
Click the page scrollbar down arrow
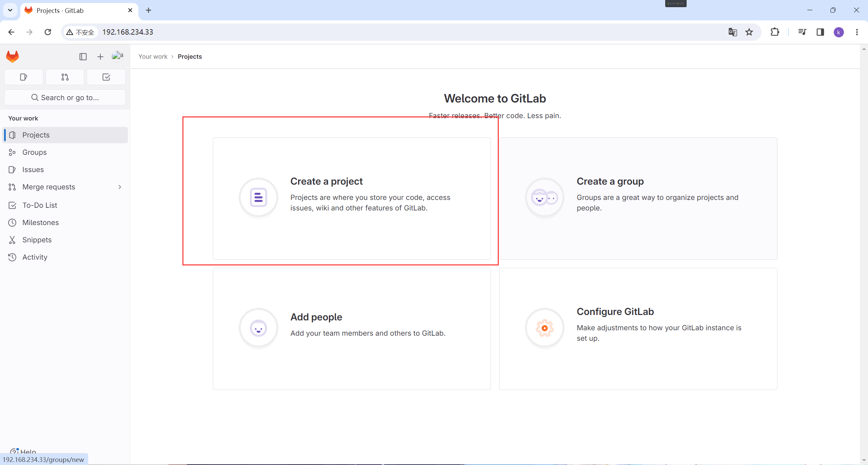point(864,461)
